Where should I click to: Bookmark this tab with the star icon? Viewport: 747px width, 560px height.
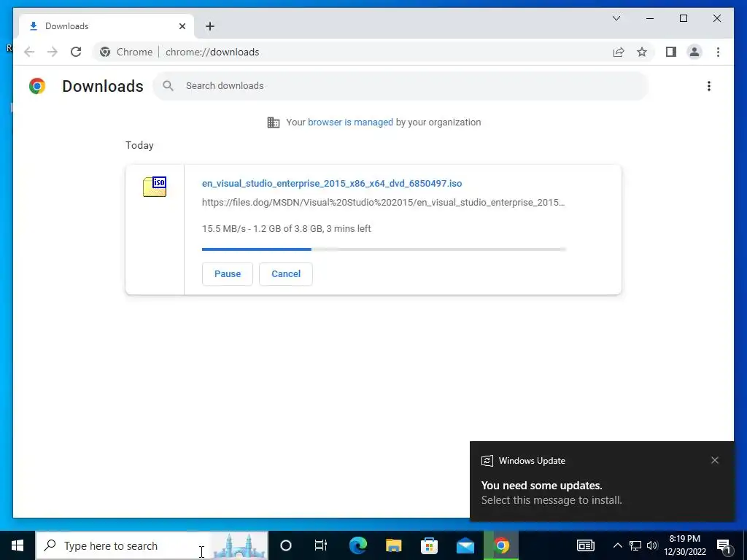[642, 52]
